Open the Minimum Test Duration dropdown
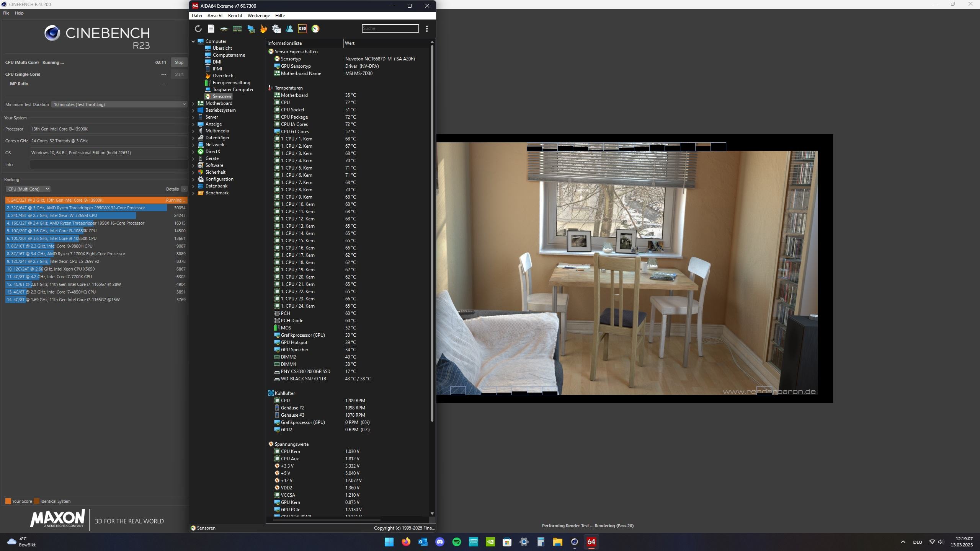980x551 pixels. point(119,104)
